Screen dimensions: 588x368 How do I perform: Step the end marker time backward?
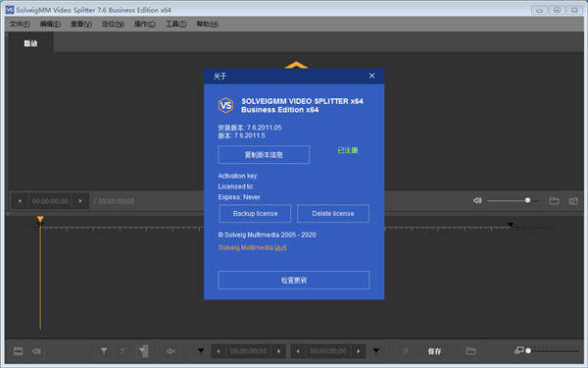[298, 351]
